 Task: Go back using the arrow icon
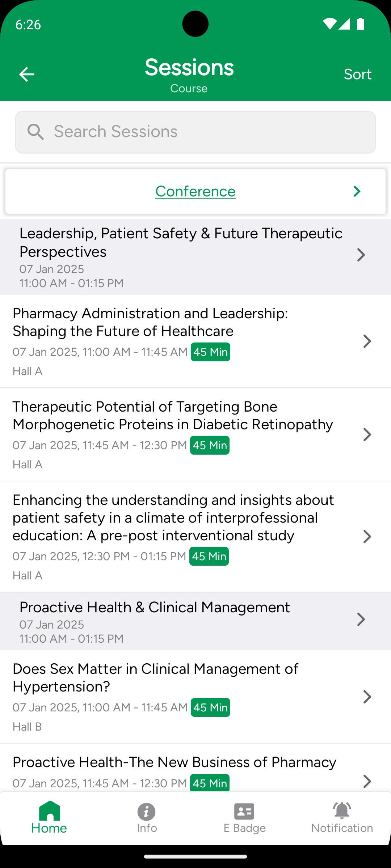pyautogui.click(x=26, y=75)
